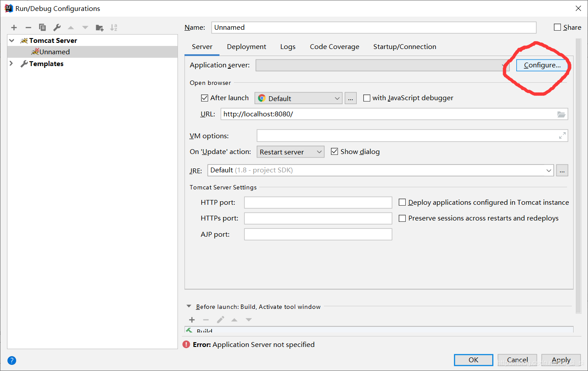Click the HTTP port field

point(318,203)
